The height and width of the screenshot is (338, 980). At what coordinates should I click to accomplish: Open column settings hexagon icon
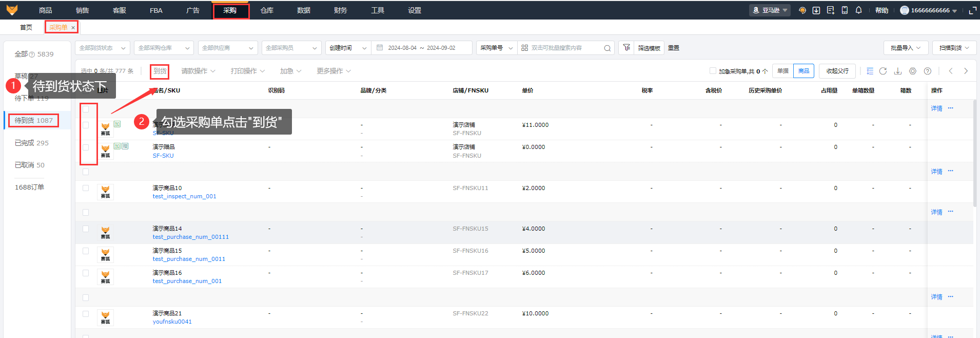pos(913,71)
